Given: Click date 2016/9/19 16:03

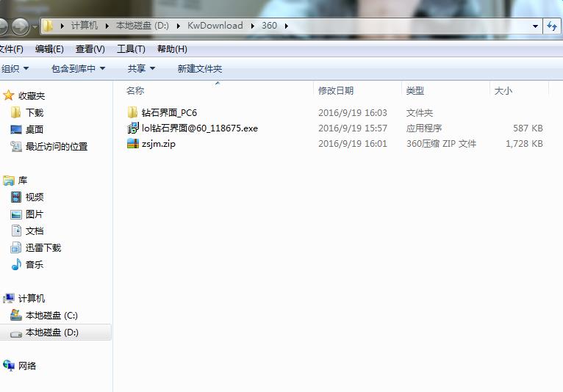Looking at the screenshot, I should tap(353, 112).
